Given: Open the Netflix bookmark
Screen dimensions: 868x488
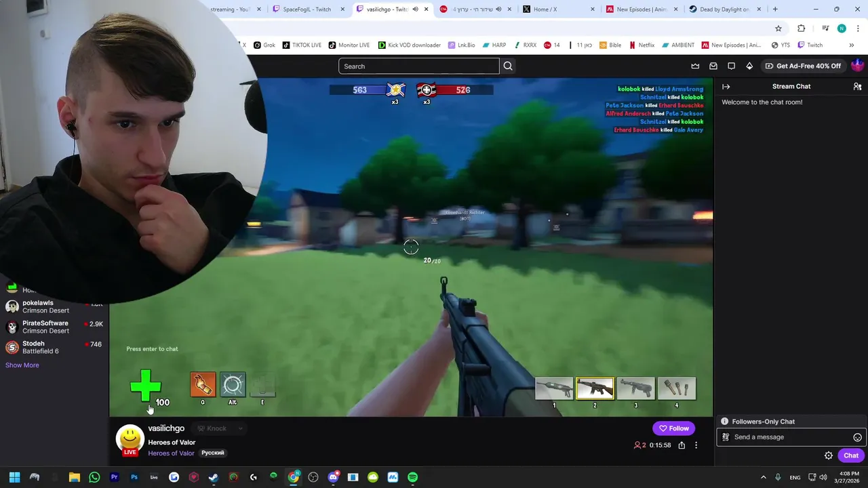Looking at the screenshot, I should point(642,45).
